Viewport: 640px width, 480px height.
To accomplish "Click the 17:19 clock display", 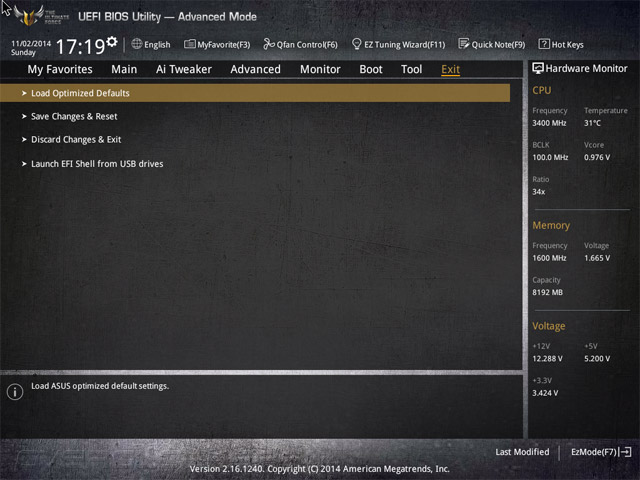I will (80, 46).
